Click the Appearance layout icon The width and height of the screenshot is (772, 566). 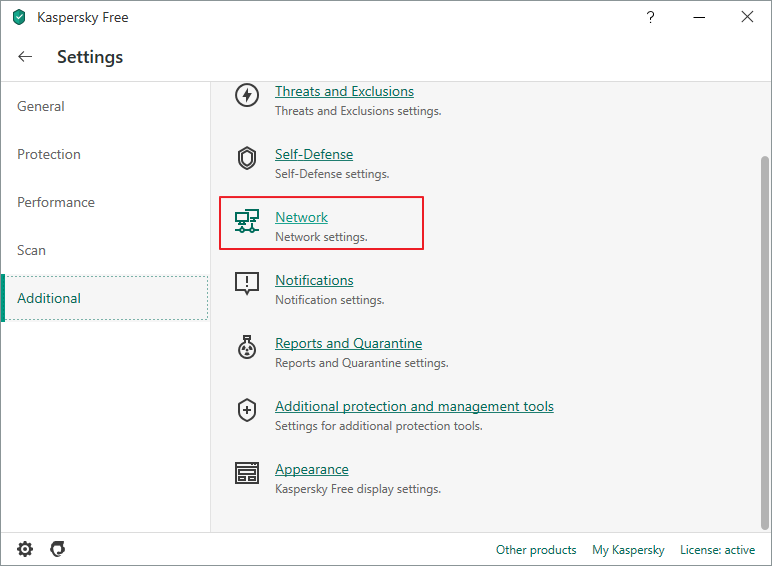(247, 473)
